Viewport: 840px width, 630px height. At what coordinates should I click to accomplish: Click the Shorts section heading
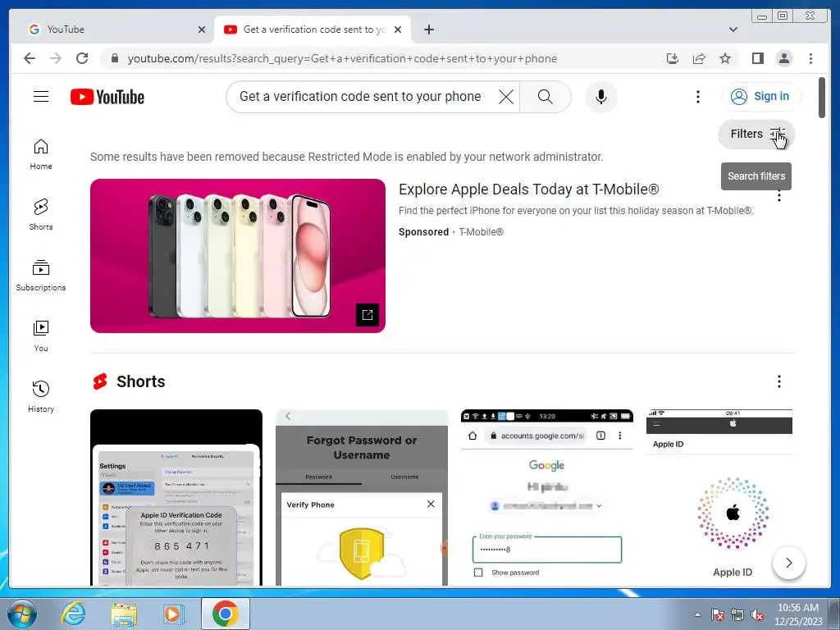pyautogui.click(x=141, y=381)
